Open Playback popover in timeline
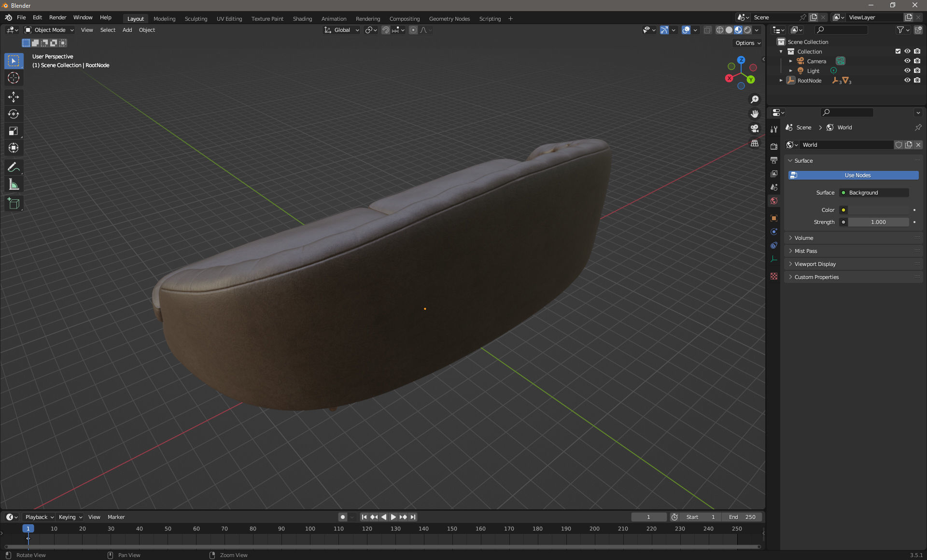 tap(39, 517)
